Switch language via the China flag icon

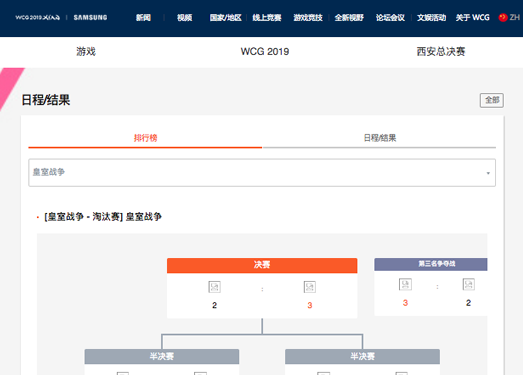click(503, 17)
